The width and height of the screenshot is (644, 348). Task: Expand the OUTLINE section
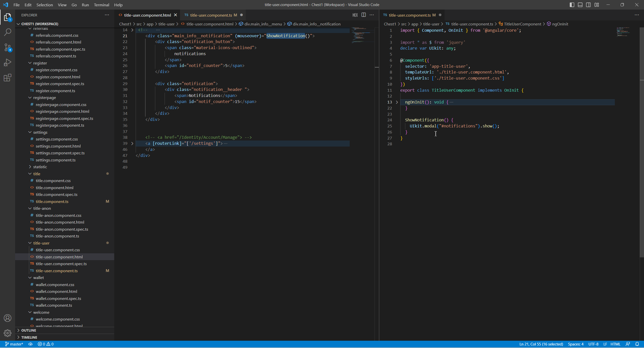click(x=29, y=330)
